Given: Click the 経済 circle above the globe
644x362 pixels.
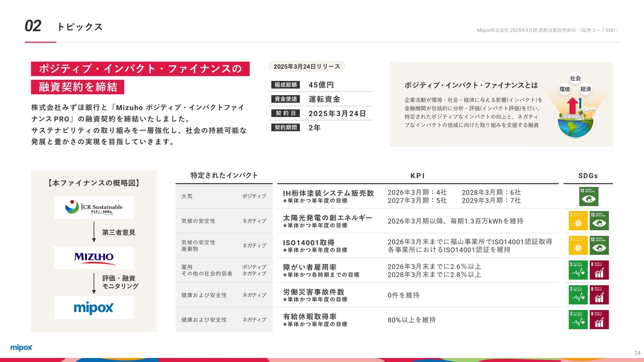Looking at the screenshot, I should pyautogui.click(x=586, y=89).
